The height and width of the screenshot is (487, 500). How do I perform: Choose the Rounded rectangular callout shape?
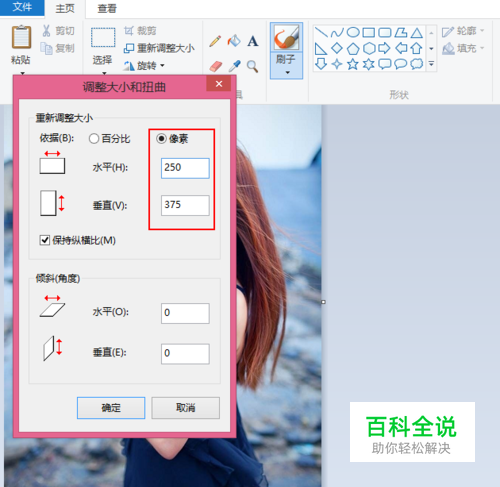385,64
